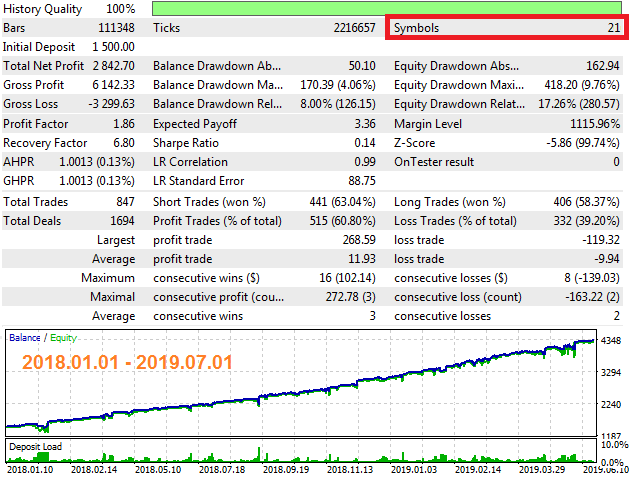The height and width of the screenshot is (480, 640).
Task: Click Maximum consecutive wins value 16 (102.14)
Action: (347, 278)
